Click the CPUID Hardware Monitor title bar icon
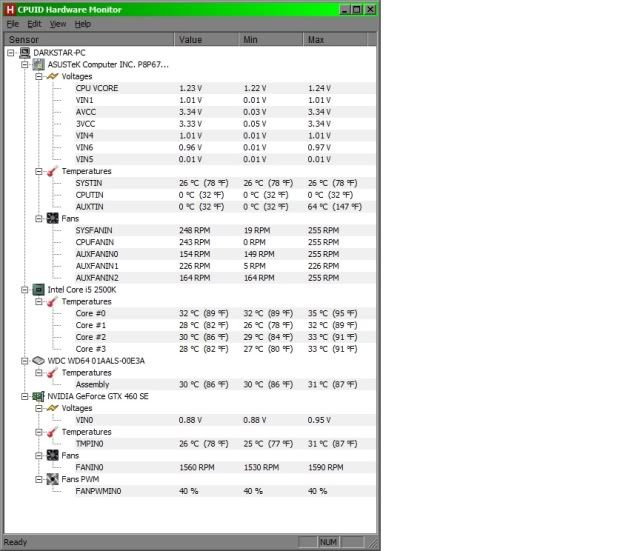The width and height of the screenshot is (640, 551). tap(10, 9)
